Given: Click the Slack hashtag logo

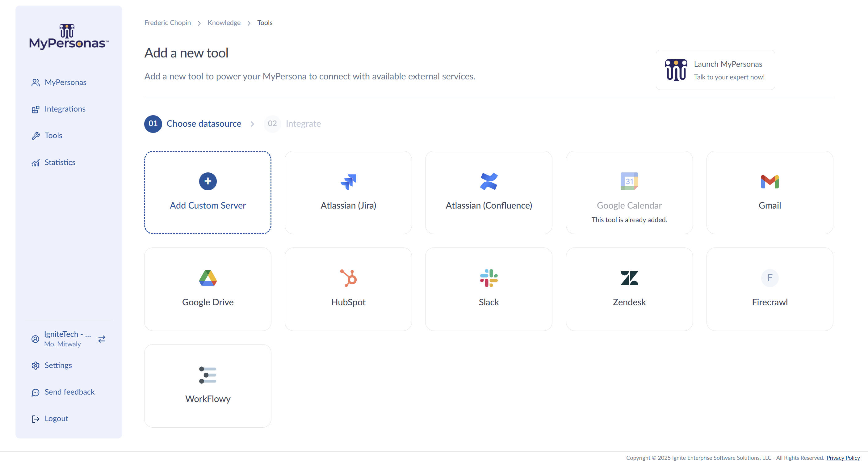Looking at the screenshot, I should pyautogui.click(x=489, y=278).
